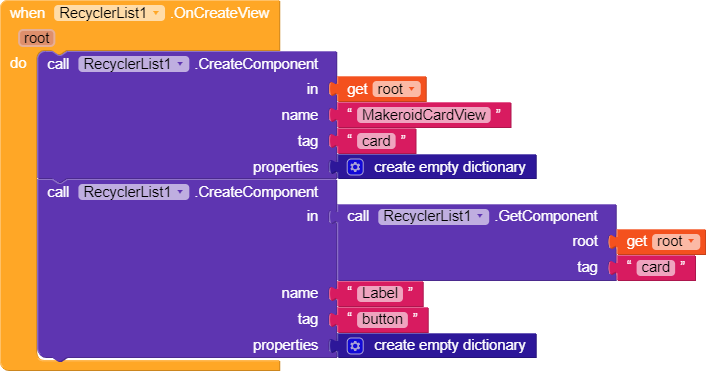Select card tag text in first CreateComponent

(x=376, y=141)
